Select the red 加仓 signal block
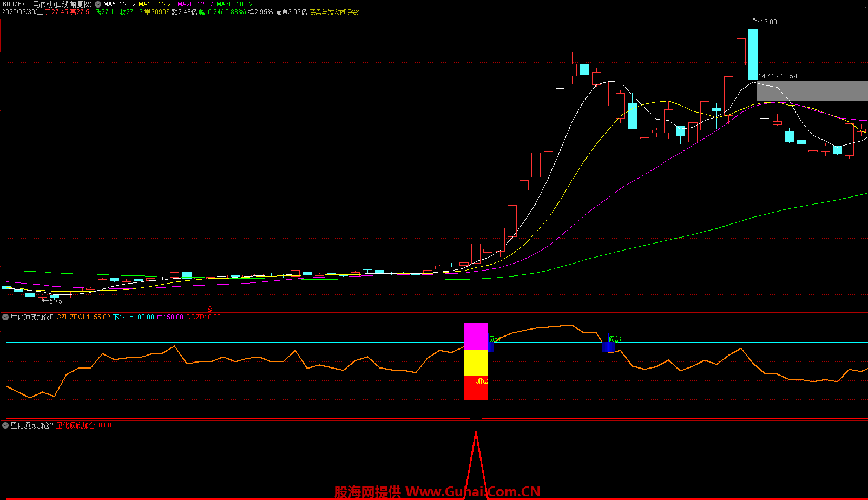Image resolution: width=868 pixels, height=500 pixels. click(x=476, y=388)
